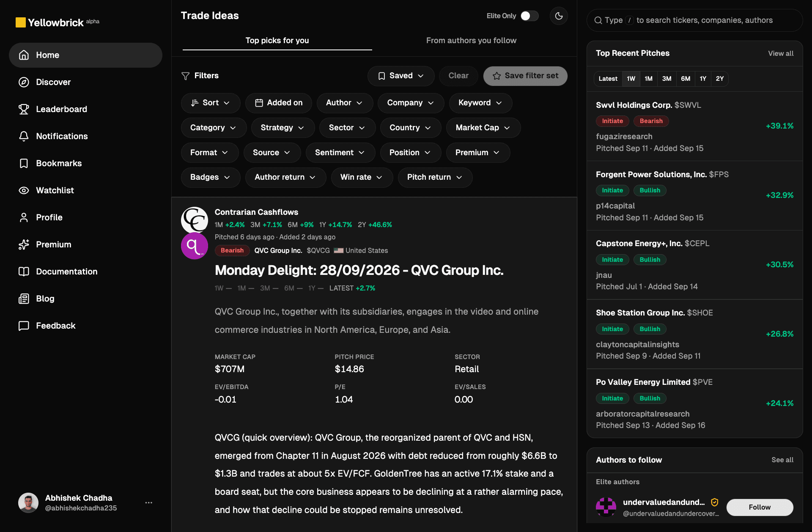Switch to From authors you follow tab
Viewport: 812px width, 532px height.
(x=471, y=41)
